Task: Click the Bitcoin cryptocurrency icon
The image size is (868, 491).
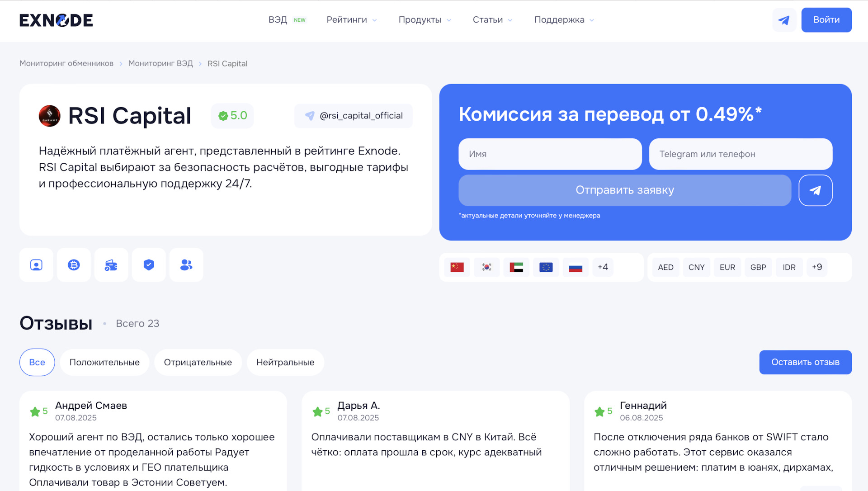Action: click(74, 265)
